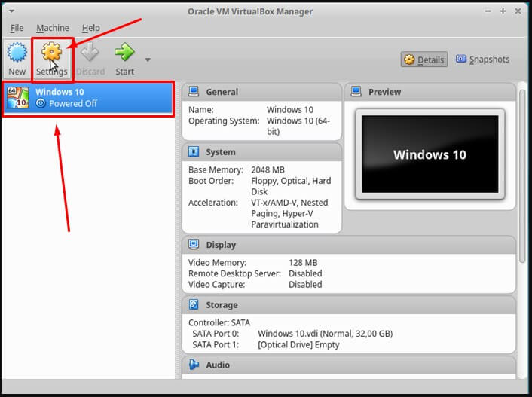Open the Audio section header
The image size is (532, 397).
[x=349, y=365]
